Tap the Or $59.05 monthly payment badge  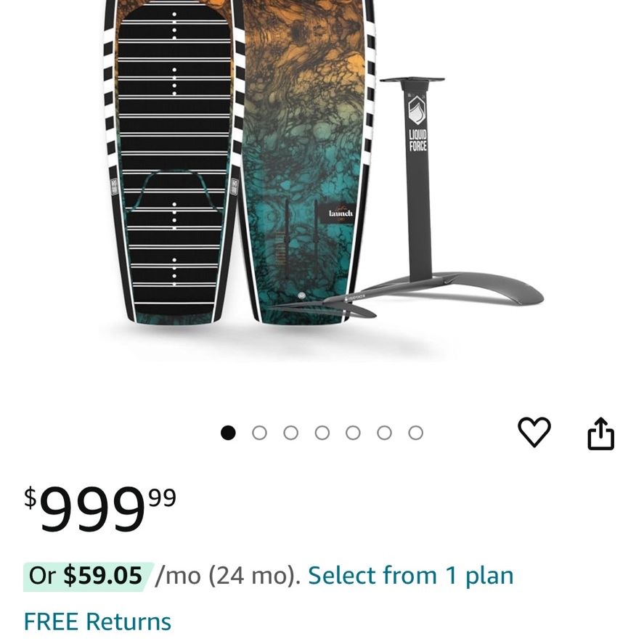(88, 576)
